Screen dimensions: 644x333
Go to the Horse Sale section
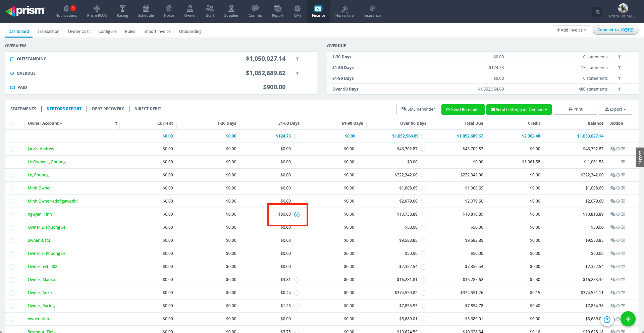click(344, 11)
